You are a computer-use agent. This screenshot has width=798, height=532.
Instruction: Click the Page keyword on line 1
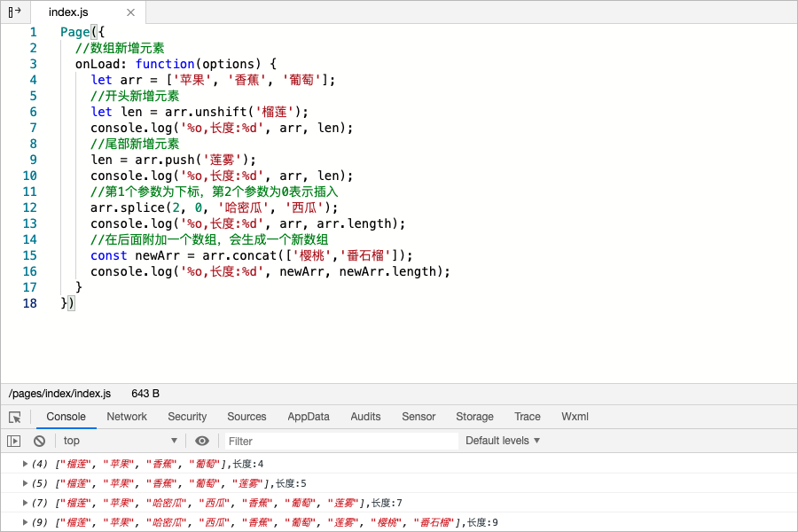tap(74, 32)
